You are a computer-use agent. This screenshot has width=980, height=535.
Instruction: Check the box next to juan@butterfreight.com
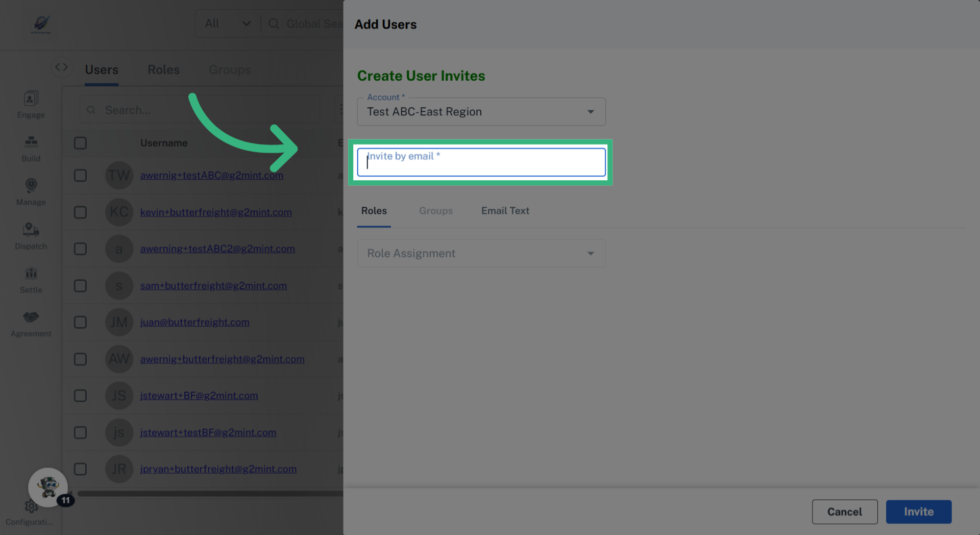pyautogui.click(x=80, y=322)
